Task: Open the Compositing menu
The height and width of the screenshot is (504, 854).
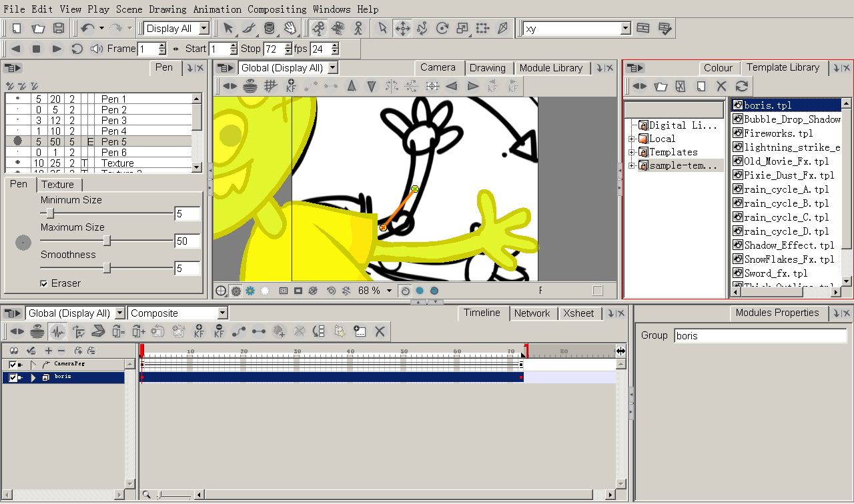Action: tap(277, 9)
